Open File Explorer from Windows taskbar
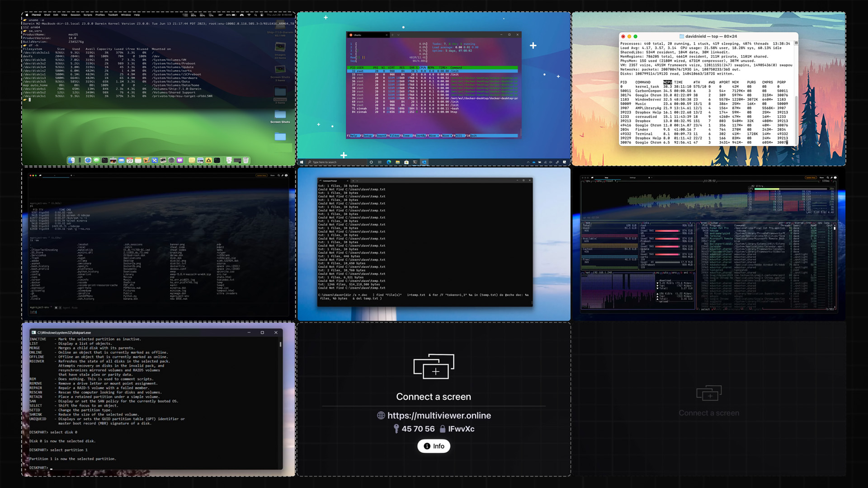Screen dimensions: 868x488 point(397,162)
